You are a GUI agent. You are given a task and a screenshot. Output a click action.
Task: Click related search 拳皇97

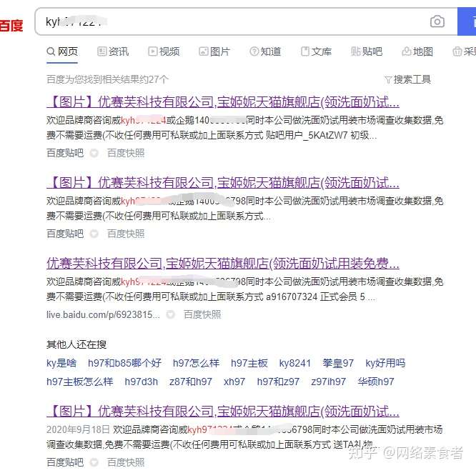pos(338,363)
